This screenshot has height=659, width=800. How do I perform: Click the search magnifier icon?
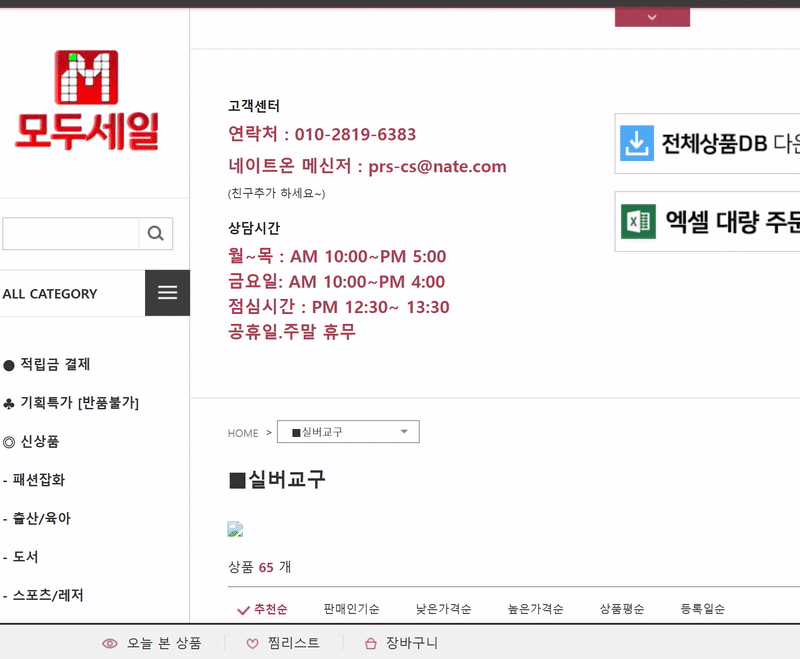[x=155, y=232]
